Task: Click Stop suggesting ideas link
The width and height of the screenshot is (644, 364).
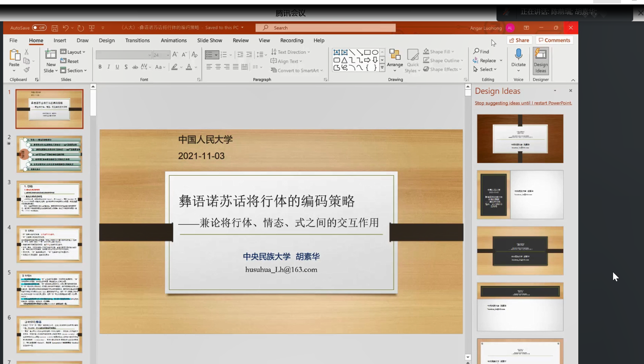Action: (523, 103)
